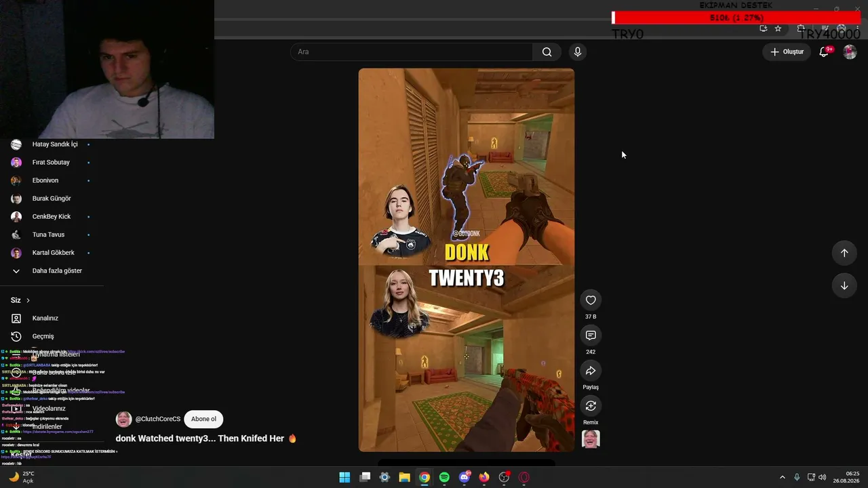Open Opera browser from the taskbar

(x=524, y=477)
